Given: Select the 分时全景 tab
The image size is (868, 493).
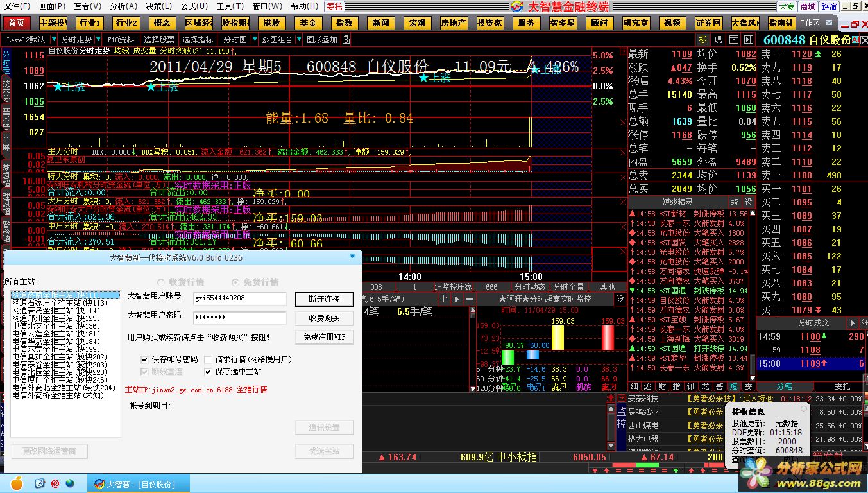Looking at the screenshot, I should (568, 287).
